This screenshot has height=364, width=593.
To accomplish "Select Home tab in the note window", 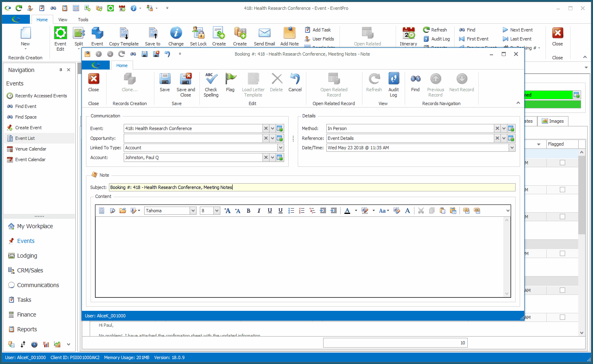I will pyautogui.click(x=122, y=65).
